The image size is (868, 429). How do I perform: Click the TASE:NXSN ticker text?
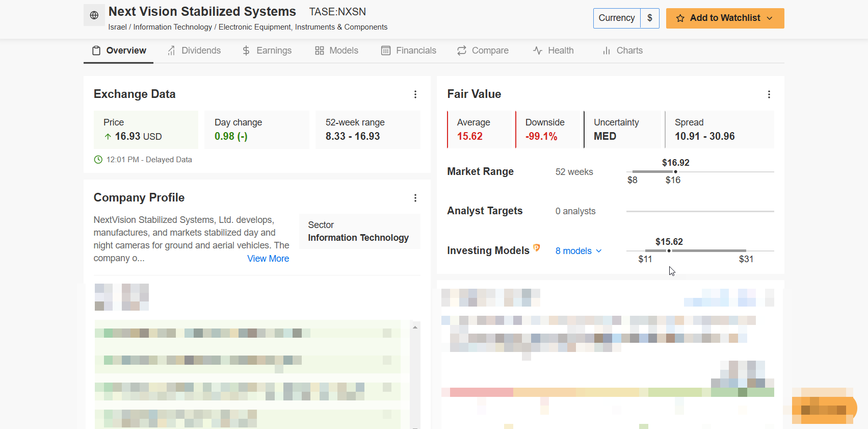[x=337, y=12]
